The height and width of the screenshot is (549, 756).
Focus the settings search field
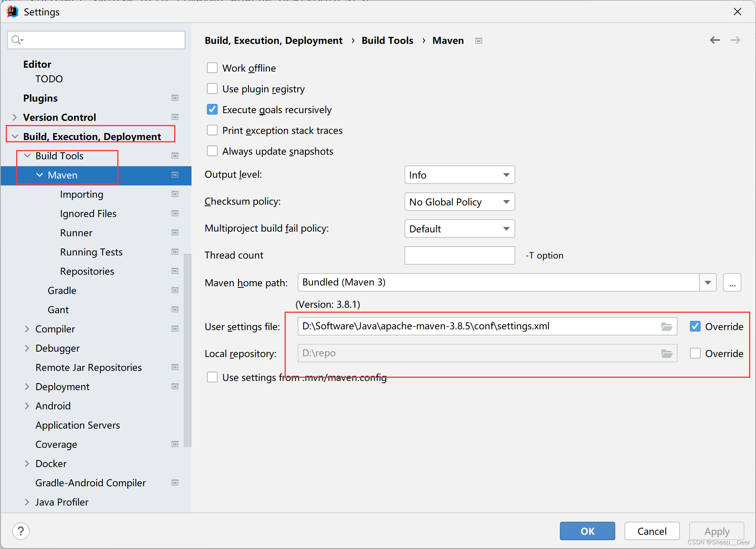tap(96, 40)
